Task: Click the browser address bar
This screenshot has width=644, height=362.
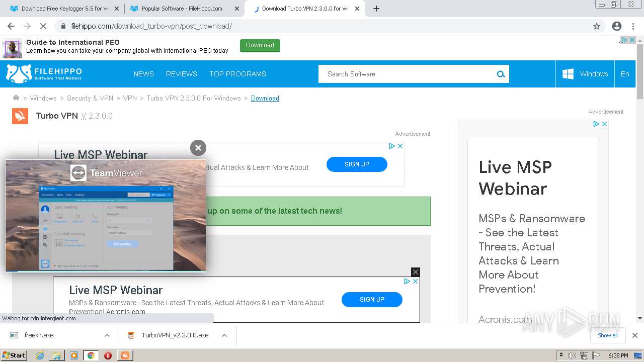Action: point(322,26)
